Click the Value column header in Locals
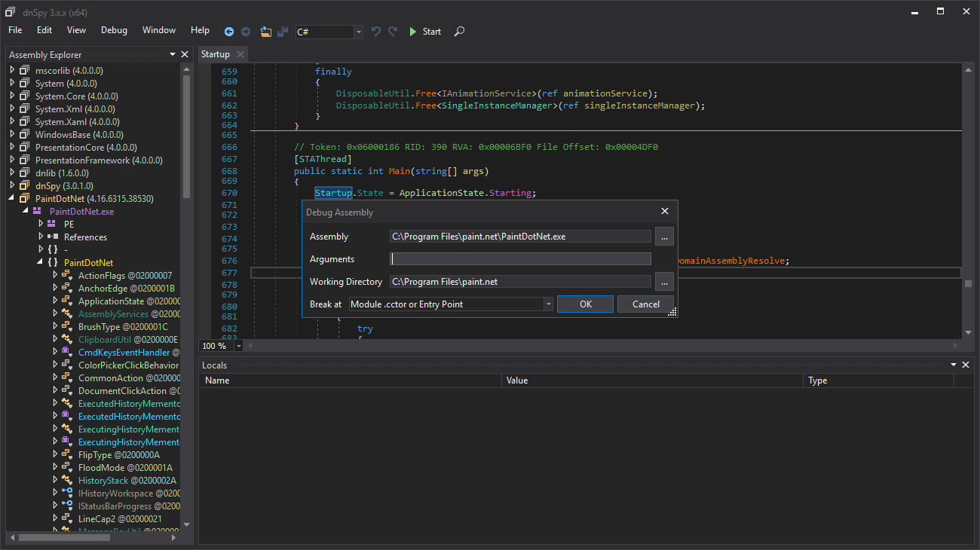The width and height of the screenshot is (980, 550). (653, 380)
